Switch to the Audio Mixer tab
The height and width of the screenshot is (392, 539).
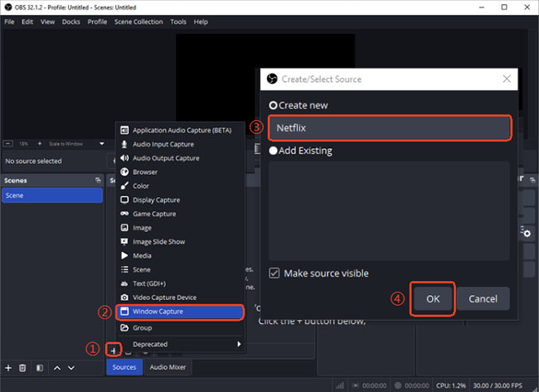(x=168, y=367)
